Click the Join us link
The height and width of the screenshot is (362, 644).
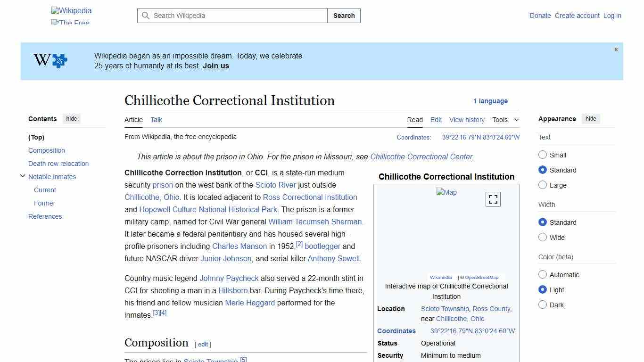215,66
